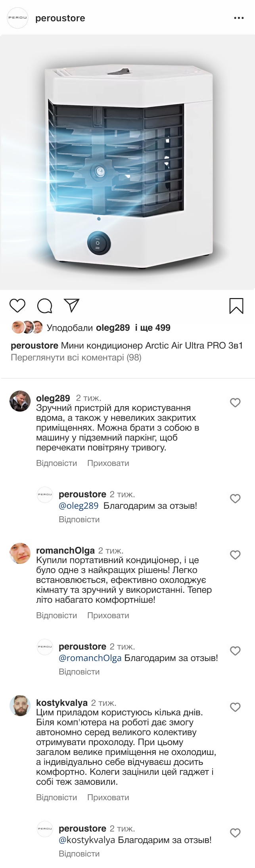Open peroustore profile from header name
Screen dimensions: 255x868
point(60,18)
